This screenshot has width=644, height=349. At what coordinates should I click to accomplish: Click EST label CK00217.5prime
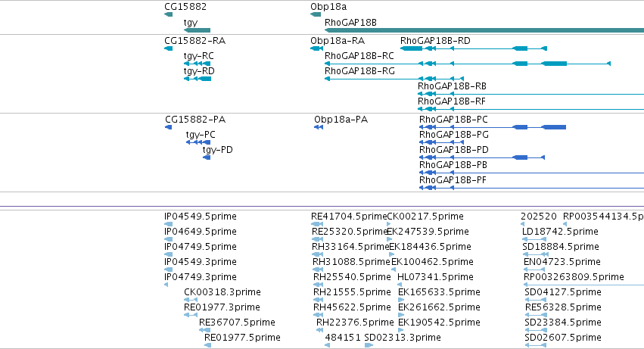(425, 217)
